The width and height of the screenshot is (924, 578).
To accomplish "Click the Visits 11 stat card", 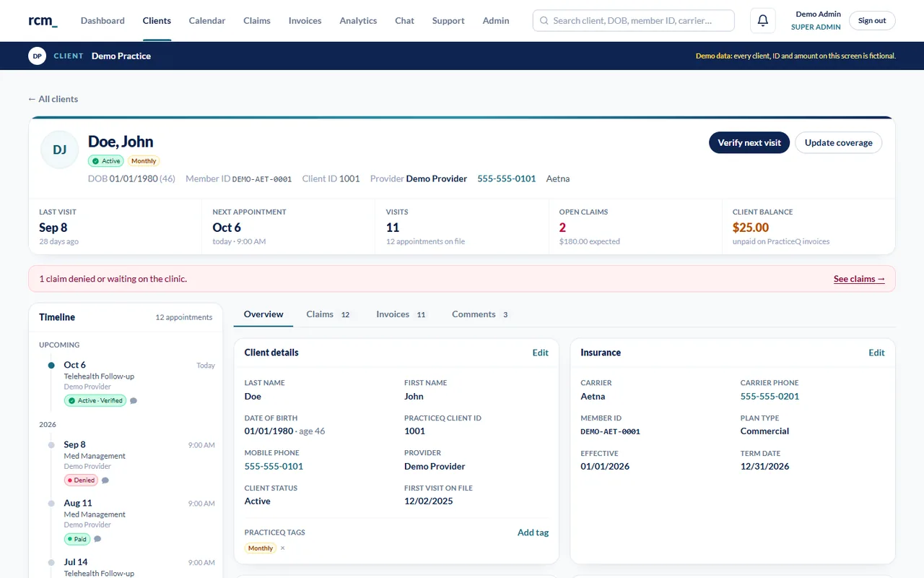I will pos(462,227).
